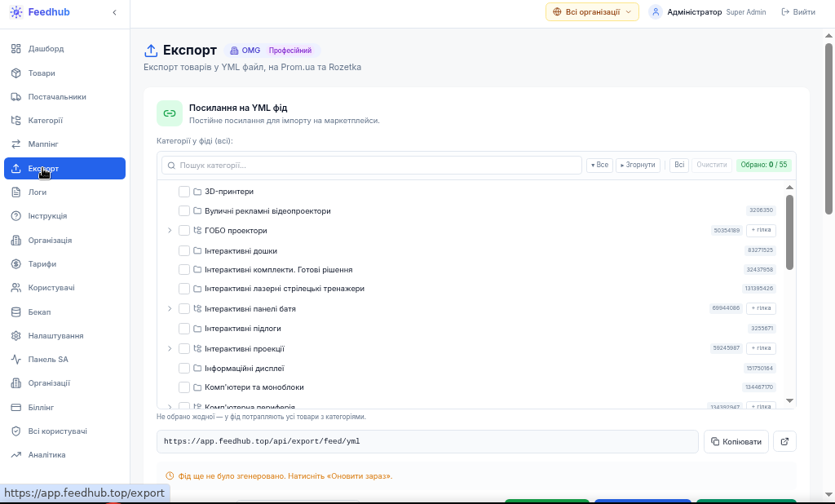Viewport: 835px width, 504px height.
Task: Expand the ГОБО проектори tree node
Action: point(170,231)
